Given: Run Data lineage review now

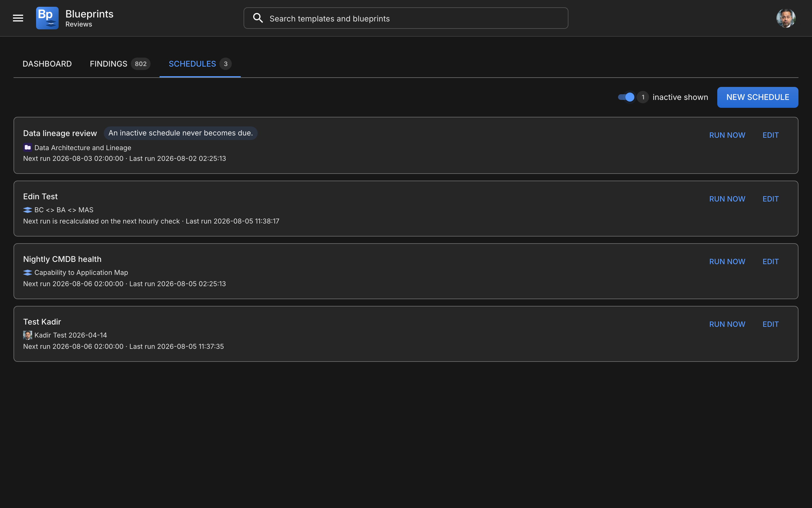Looking at the screenshot, I should pyautogui.click(x=727, y=135).
